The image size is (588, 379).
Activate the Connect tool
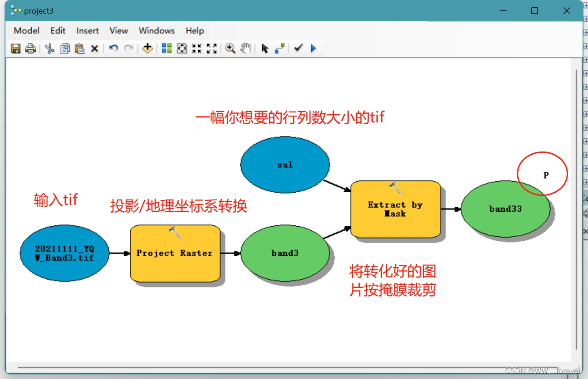[x=279, y=48]
